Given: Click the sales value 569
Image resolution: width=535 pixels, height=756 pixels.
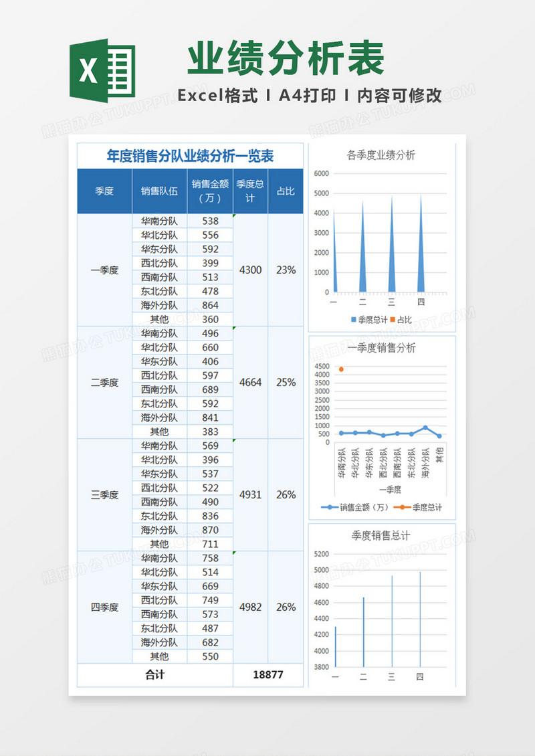Looking at the screenshot, I should 210,446.
